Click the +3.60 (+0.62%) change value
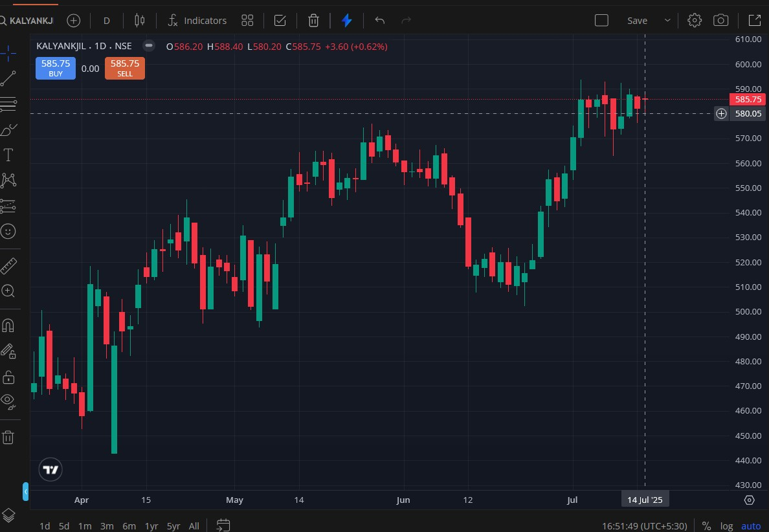The height and width of the screenshot is (532, 769). tap(356, 47)
